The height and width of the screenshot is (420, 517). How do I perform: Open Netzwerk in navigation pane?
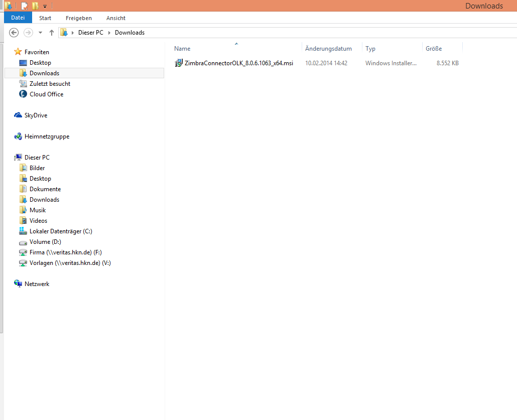37,284
